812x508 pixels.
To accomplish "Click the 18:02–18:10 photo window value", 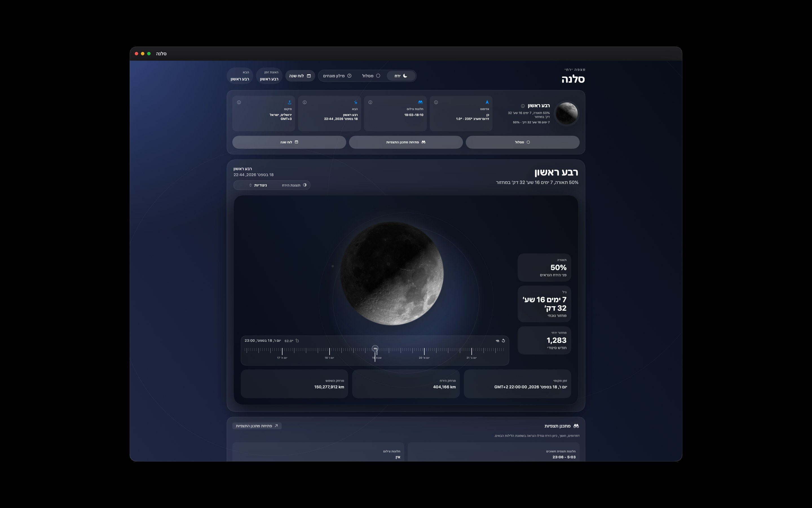I will [414, 115].
